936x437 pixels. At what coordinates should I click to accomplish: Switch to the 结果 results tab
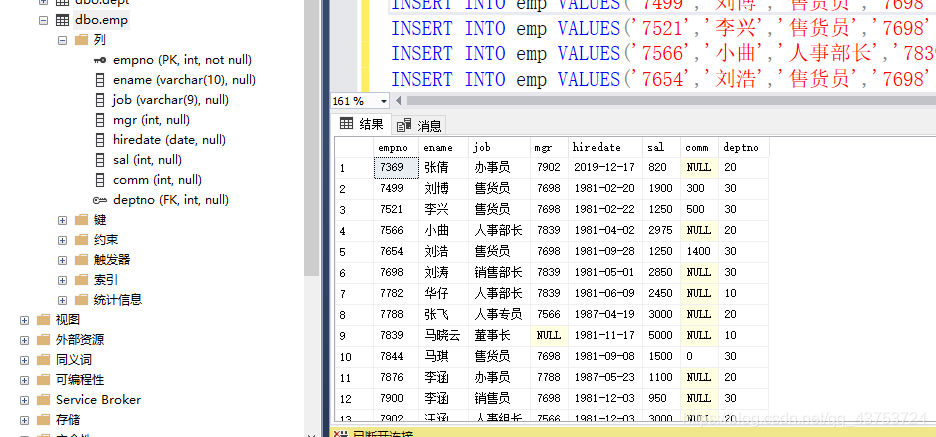tap(362, 124)
